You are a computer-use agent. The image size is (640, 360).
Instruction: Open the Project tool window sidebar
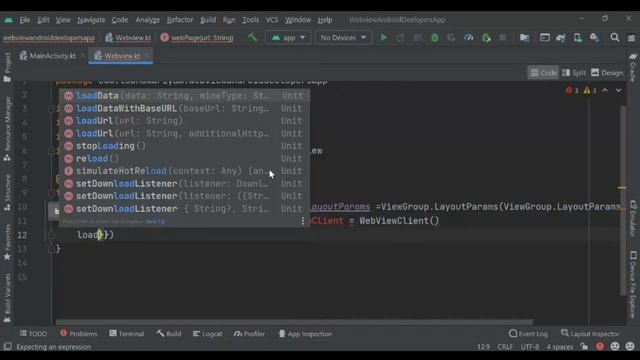(7, 67)
